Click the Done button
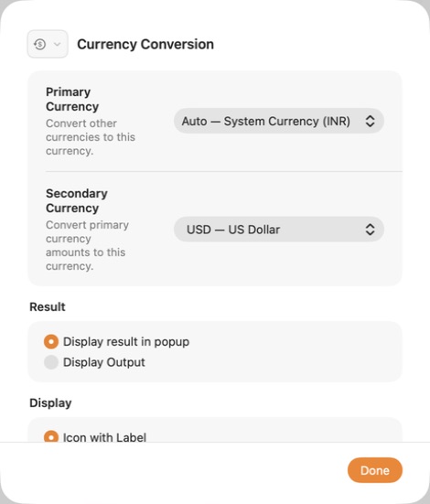The height and width of the screenshot is (504, 430). [375, 470]
